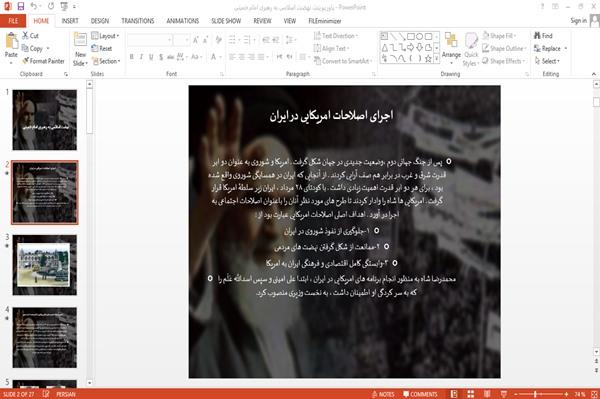Switch to the INSERT tab
600x399 pixels.
pos(70,21)
